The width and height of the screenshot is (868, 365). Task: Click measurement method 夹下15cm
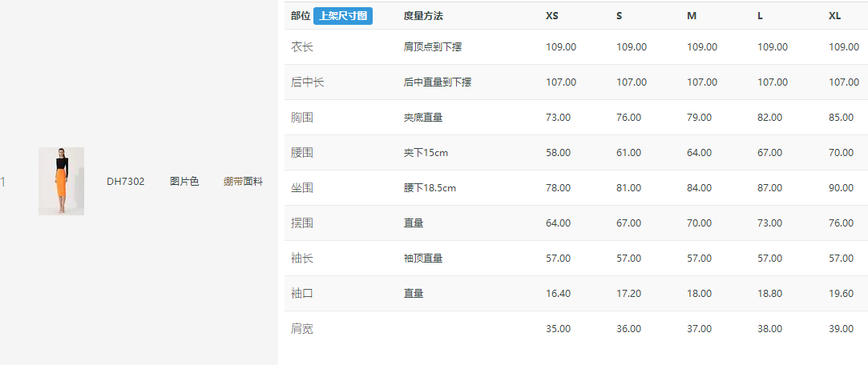[426, 153]
